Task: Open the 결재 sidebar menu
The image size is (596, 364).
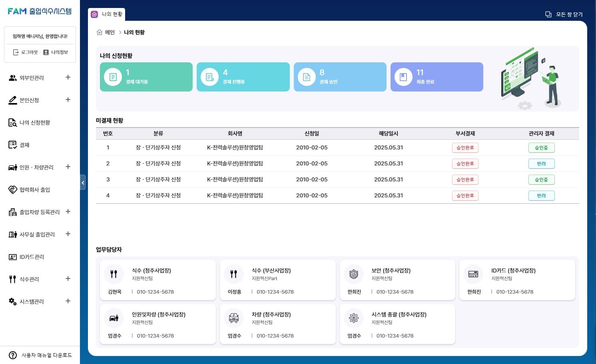Action: [24, 145]
